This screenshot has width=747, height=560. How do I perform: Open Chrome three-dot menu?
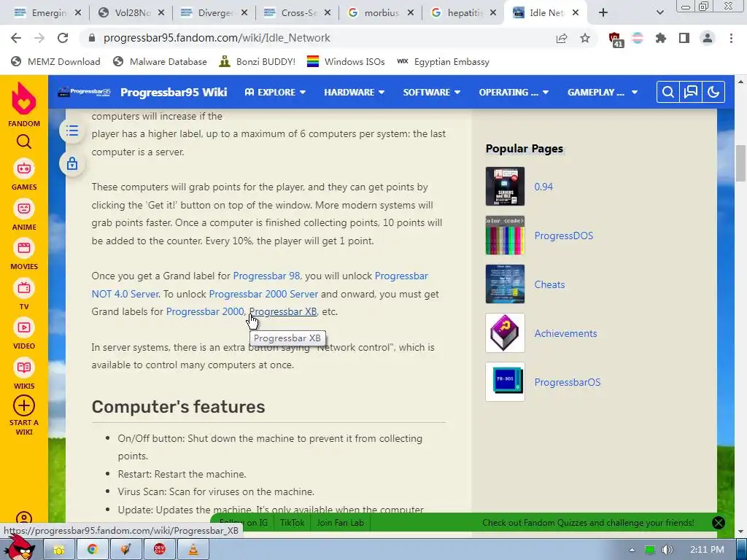pyautogui.click(x=731, y=38)
